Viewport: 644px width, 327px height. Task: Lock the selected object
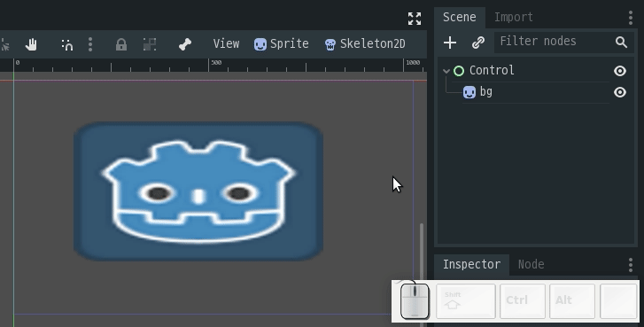121,44
